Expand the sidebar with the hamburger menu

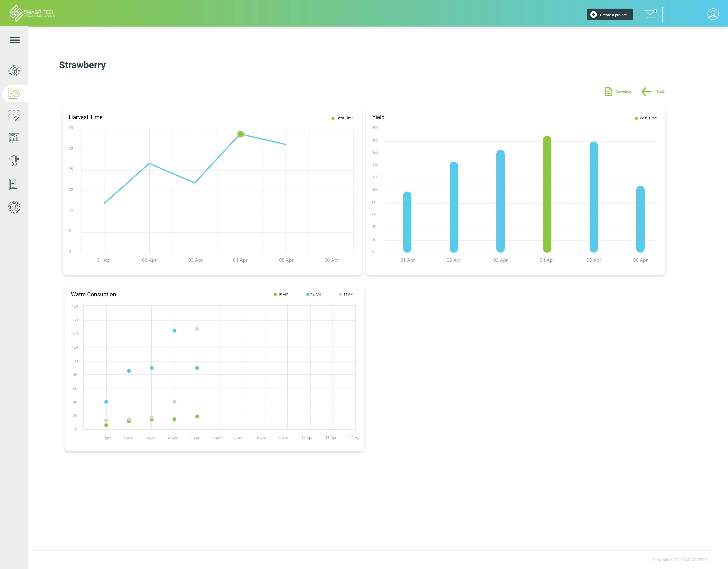point(15,40)
